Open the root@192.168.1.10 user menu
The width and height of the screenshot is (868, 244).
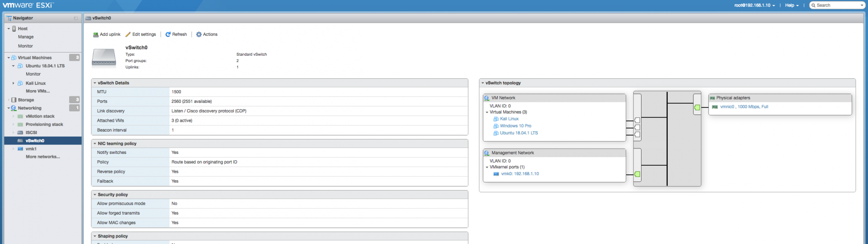click(x=755, y=5)
